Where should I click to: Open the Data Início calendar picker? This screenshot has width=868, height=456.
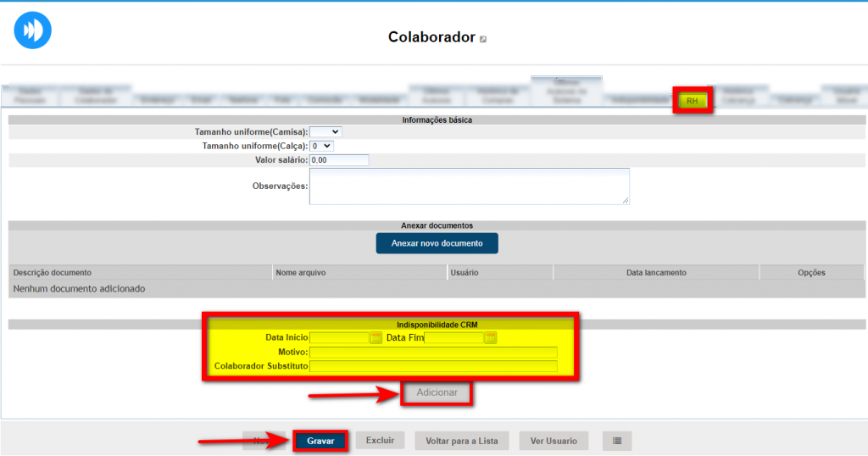tap(376, 338)
